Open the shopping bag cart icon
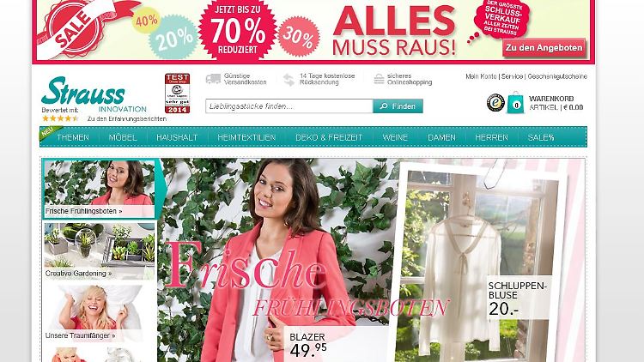Viewport: 644px width, 362px height. 515,103
